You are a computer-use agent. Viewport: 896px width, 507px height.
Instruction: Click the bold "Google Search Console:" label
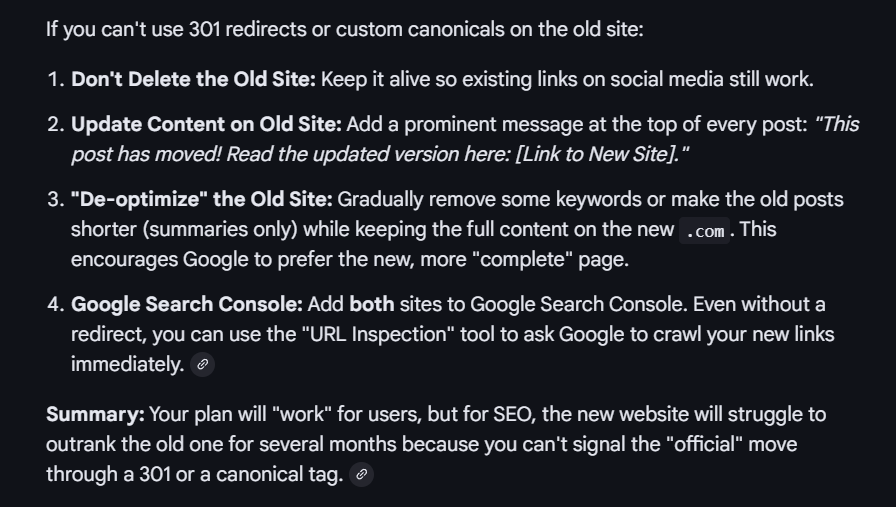tap(187, 304)
